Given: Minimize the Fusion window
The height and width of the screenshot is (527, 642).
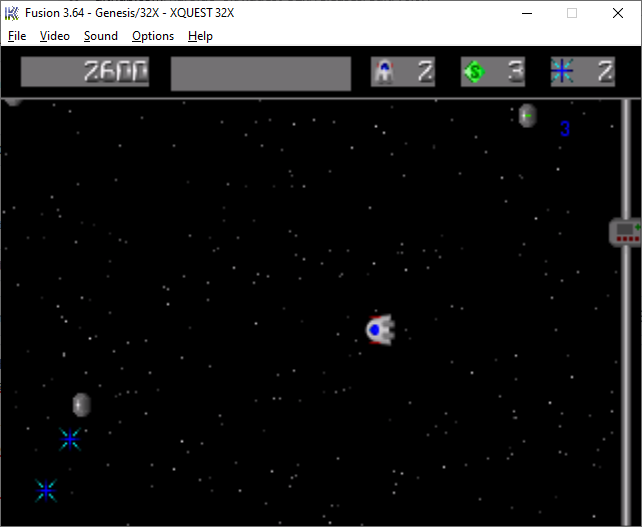Looking at the screenshot, I should [527, 13].
